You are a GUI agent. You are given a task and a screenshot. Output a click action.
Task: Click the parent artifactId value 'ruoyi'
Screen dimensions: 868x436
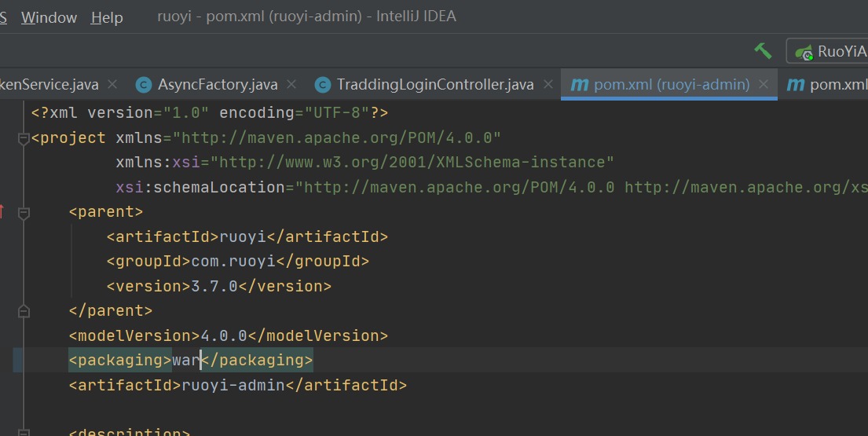pos(243,236)
